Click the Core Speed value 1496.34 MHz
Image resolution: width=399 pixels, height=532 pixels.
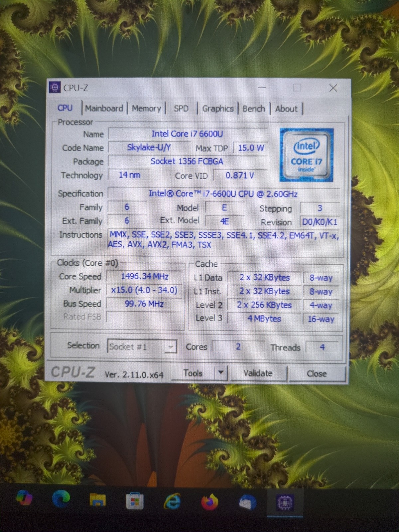coord(145,276)
